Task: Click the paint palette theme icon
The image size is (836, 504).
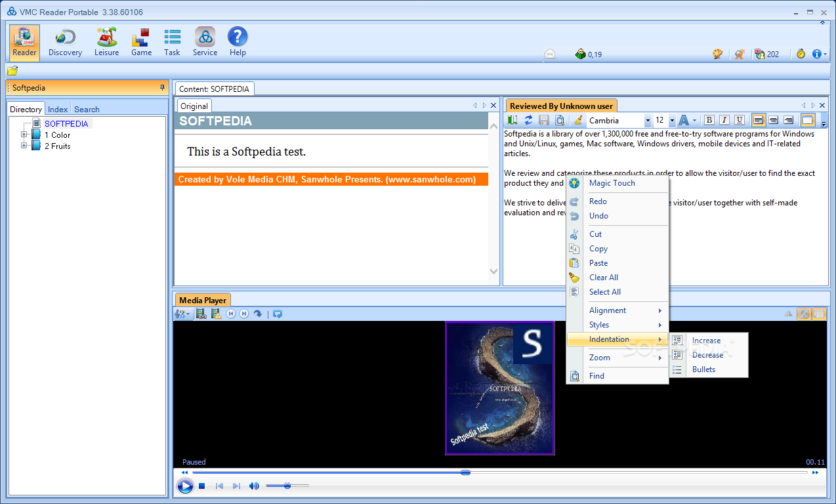Action: tap(718, 54)
